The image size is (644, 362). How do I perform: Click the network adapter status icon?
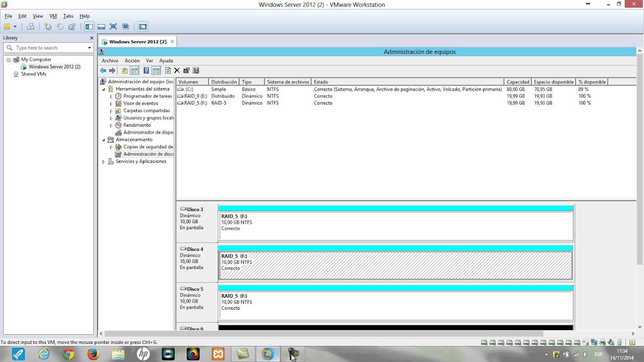coord(594,342)
